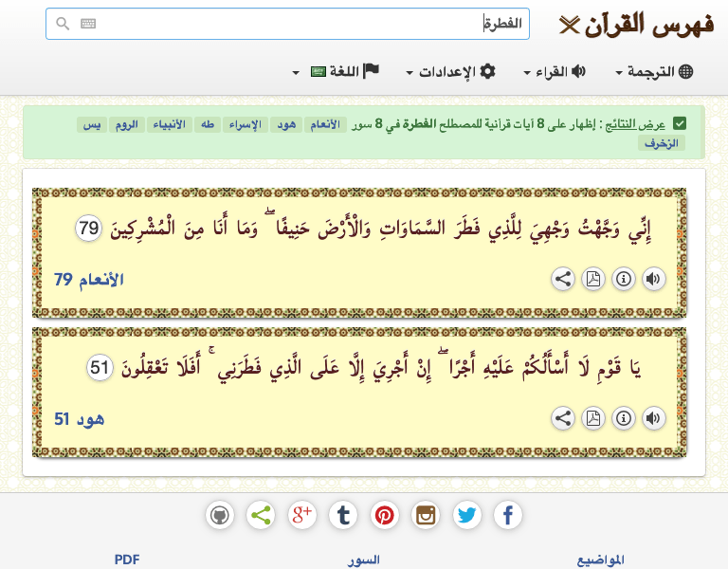Open the هود 51 verse reference link

click(79, 419)
